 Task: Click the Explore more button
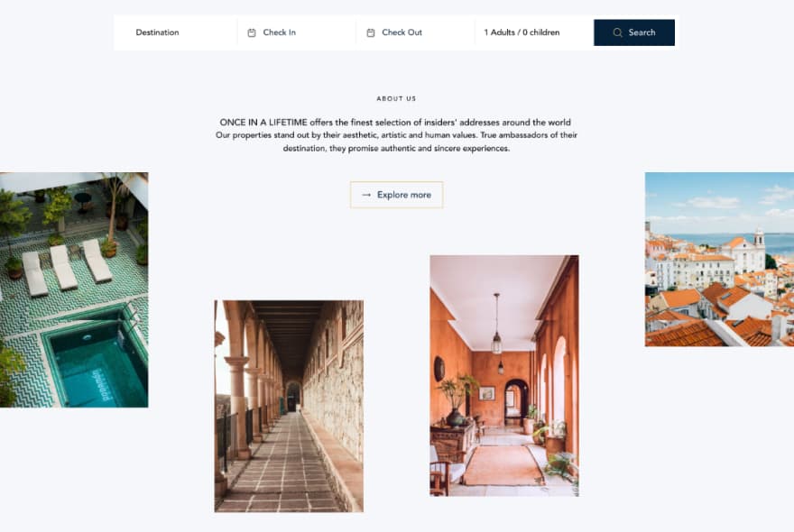click(x=396, y=195)
